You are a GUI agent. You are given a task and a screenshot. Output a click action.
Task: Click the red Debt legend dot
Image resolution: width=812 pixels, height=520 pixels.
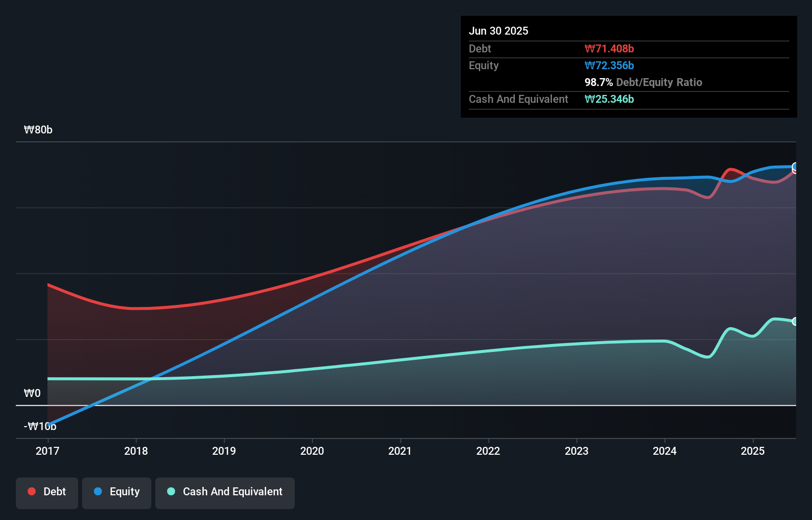31,491
